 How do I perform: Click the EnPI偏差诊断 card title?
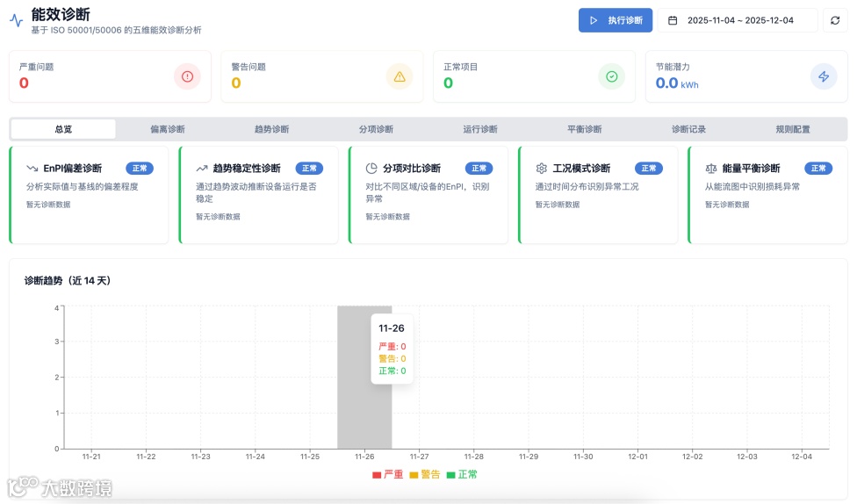[x=73, y=169]
